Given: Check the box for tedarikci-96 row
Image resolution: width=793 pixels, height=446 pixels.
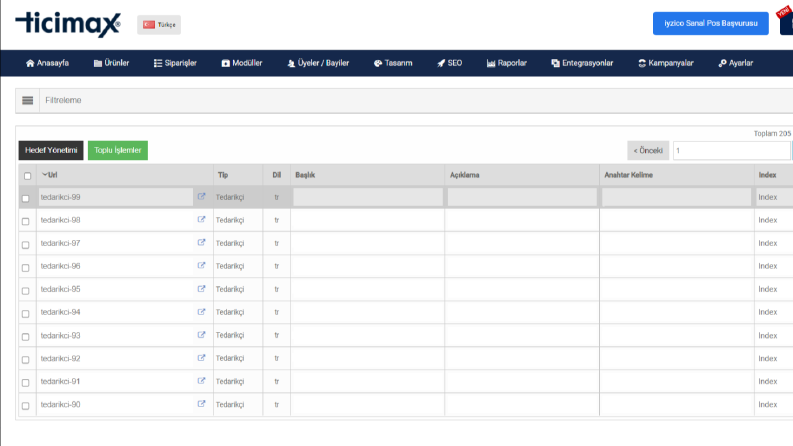Looking at the screenshot, I should pos(26,267).
